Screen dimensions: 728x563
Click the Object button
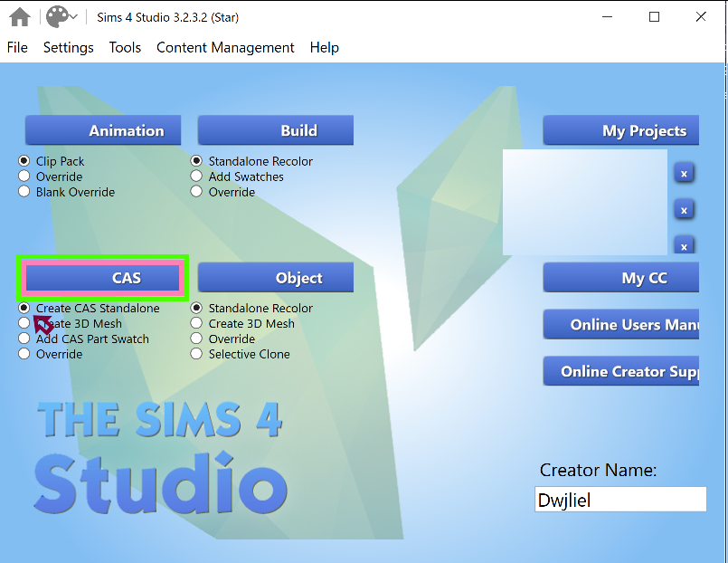coord(276,277)
